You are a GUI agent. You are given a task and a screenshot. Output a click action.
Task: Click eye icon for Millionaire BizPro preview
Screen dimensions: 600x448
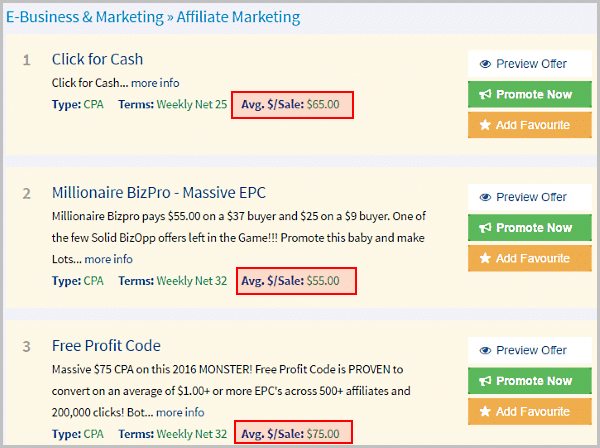click(x=485, y=197)
